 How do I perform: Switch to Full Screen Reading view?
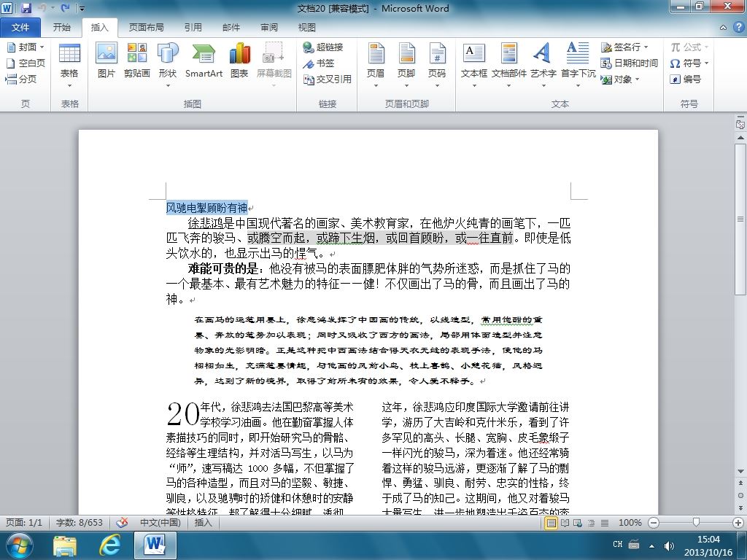click(565, 523)
